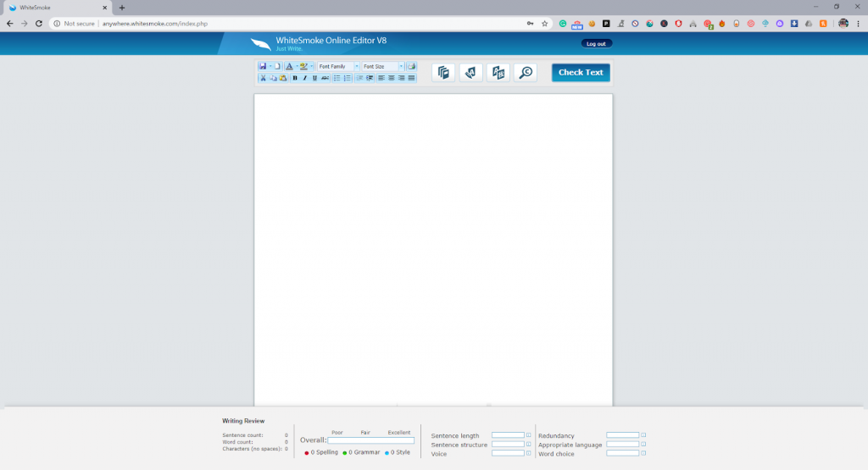Click the Overall score progress bar
Image resolution: width=868 pixels, height=470 pixels.
(371, 440)
